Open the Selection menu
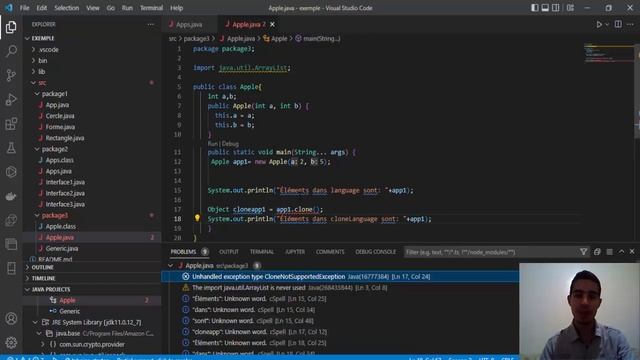 [67, 8]
